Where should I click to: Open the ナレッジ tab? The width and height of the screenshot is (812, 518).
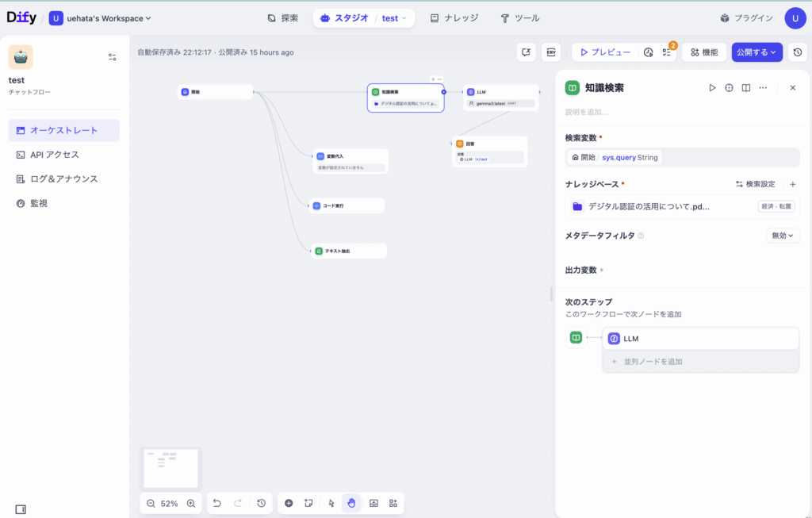click(x=454, y=18)
